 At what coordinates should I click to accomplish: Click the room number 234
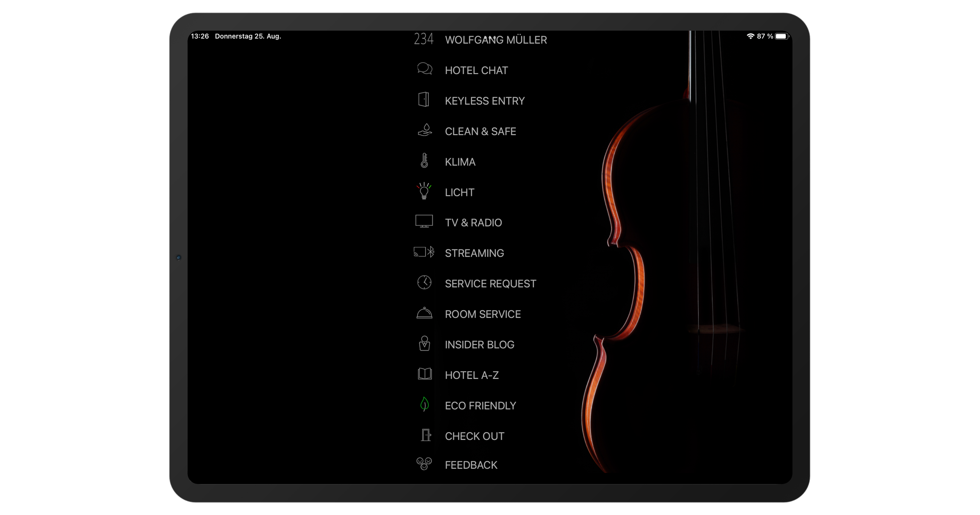423,39
